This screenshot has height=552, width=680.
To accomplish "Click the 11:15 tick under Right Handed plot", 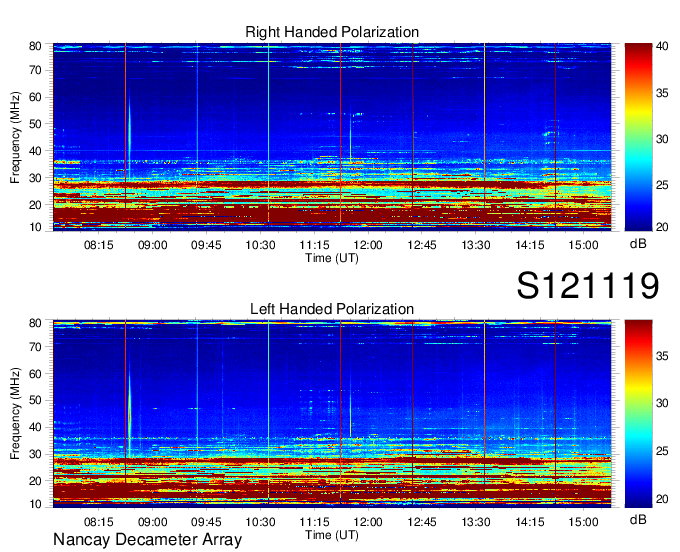I will (314, 245).
